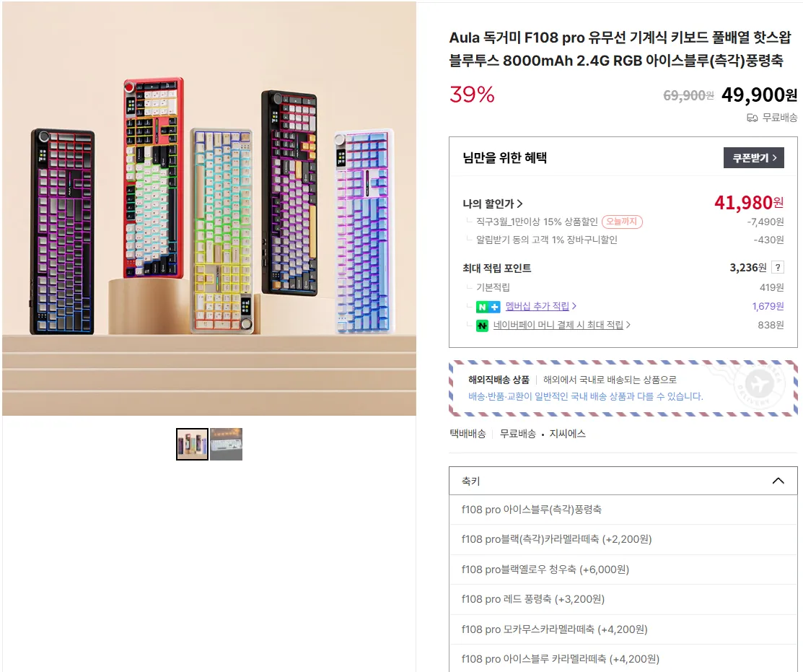The image size is (803, 672).
Task: Click the airplane overseas delivery stamp icon
Action: pos(760,383)
